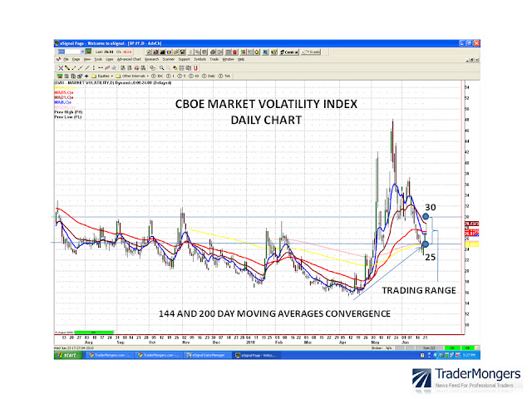Click the green status indicator below chart

tap(94, 332)
